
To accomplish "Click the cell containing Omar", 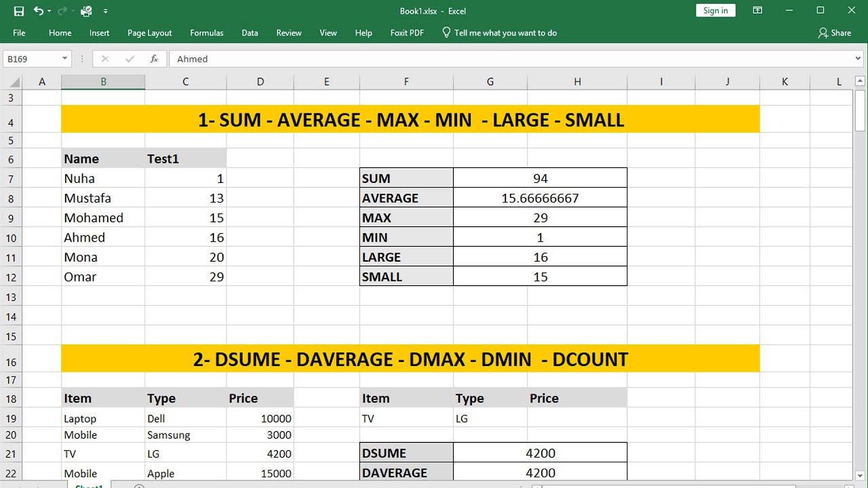I will point(103,277).
